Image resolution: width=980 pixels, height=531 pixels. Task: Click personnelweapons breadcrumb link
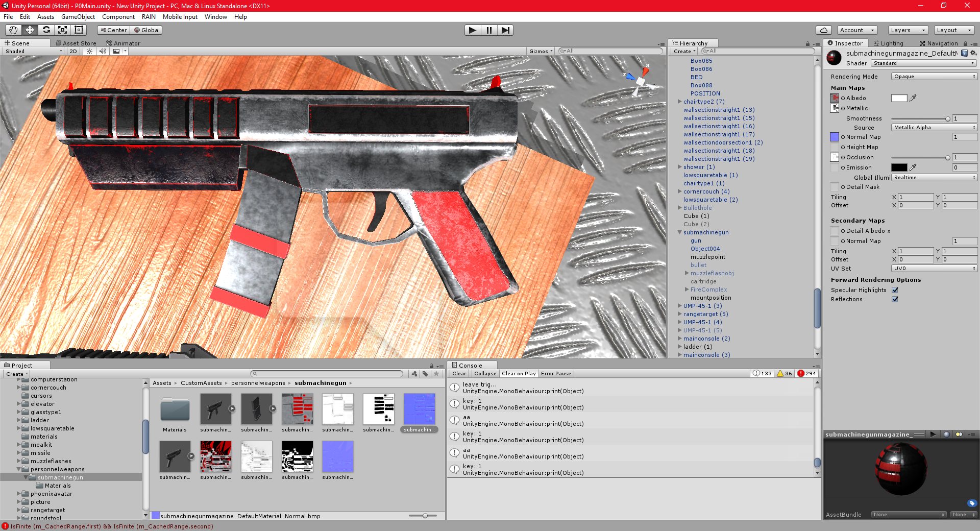258,383
